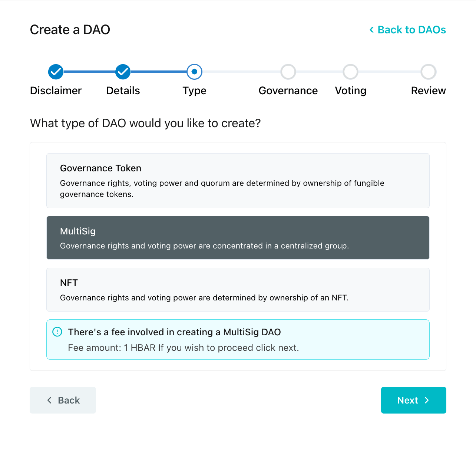
Task: Click the Details step checkmark icon
Action: click(x=123, y=72)
